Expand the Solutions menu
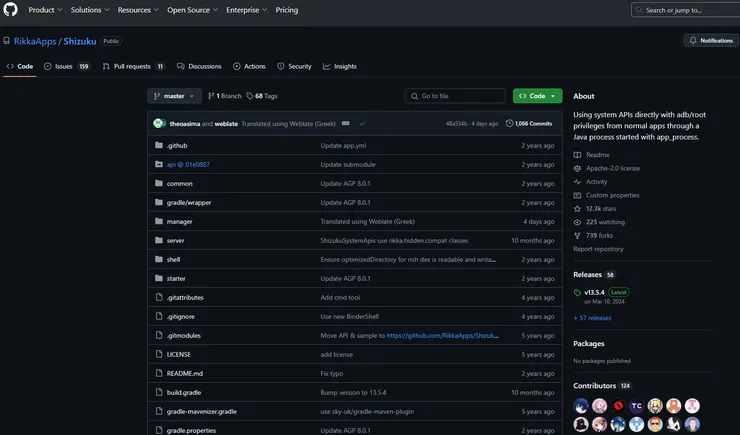Viewport: 740px width, 435px height. (x=90, y=10)
